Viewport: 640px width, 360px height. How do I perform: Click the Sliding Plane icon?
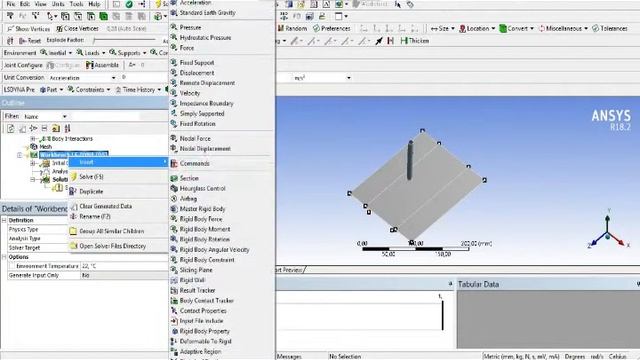pyautogui.click(x=174, y=270)
